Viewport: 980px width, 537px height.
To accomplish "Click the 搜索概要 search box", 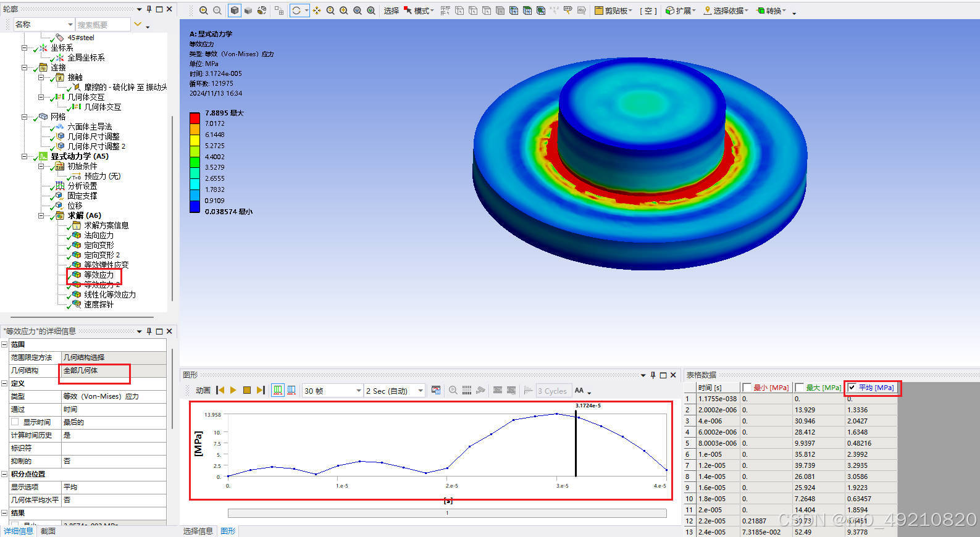I will point(103,25).
